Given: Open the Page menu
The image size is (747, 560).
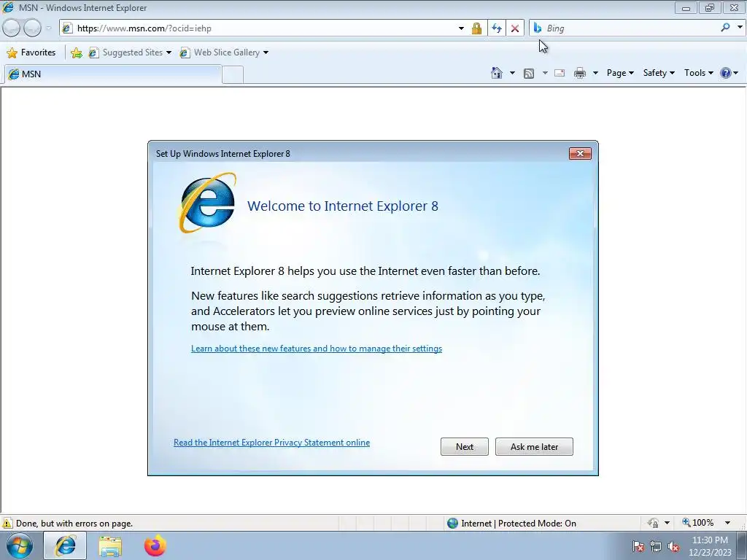Looking at the screenshot, I should pos(620,73).
